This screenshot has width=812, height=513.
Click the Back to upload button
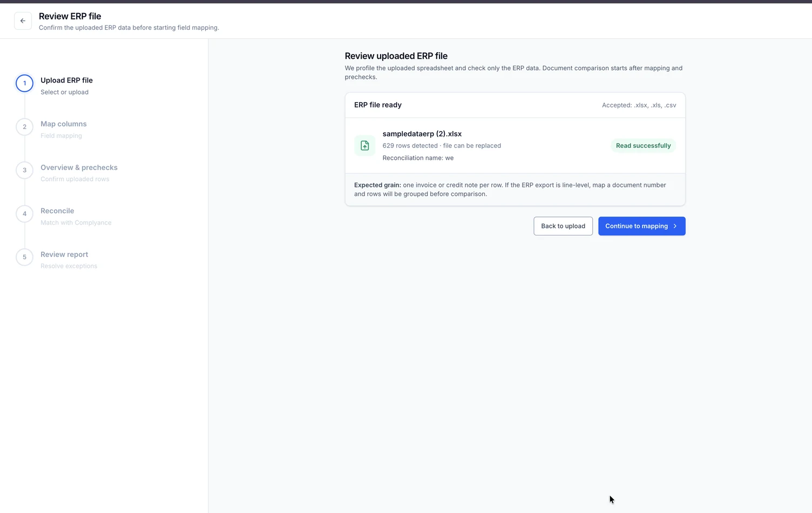[x=563, y=226]
